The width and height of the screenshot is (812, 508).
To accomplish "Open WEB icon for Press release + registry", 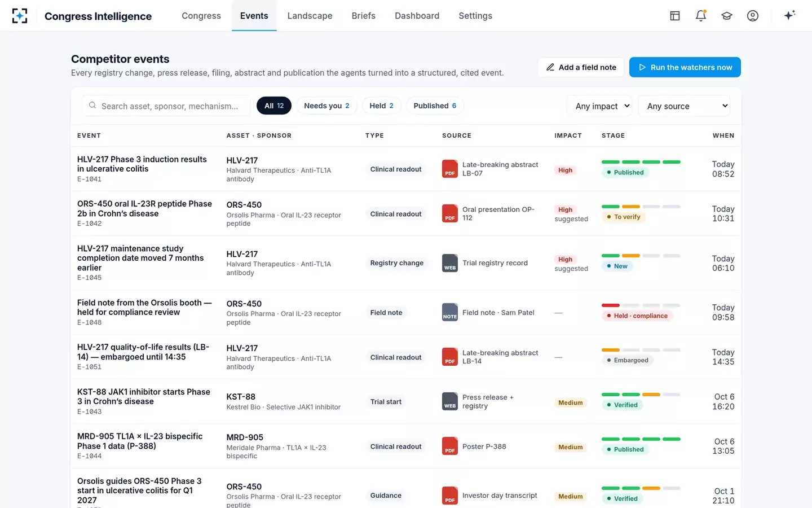I will (x=449, y=401).
